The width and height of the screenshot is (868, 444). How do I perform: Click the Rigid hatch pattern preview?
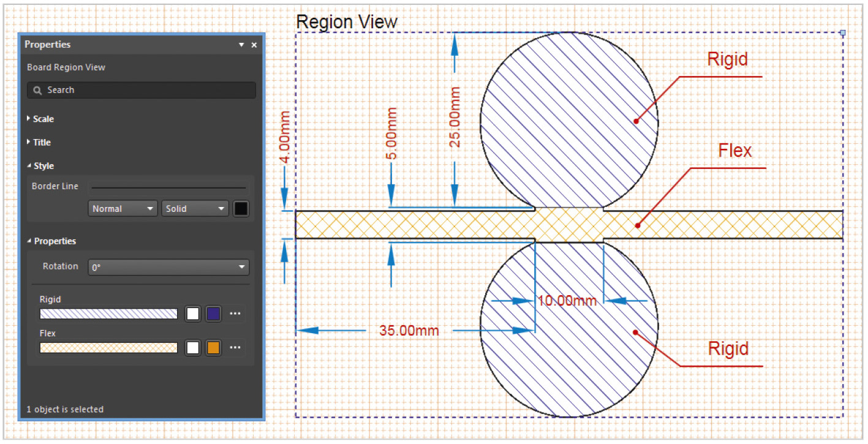point(108,314)
